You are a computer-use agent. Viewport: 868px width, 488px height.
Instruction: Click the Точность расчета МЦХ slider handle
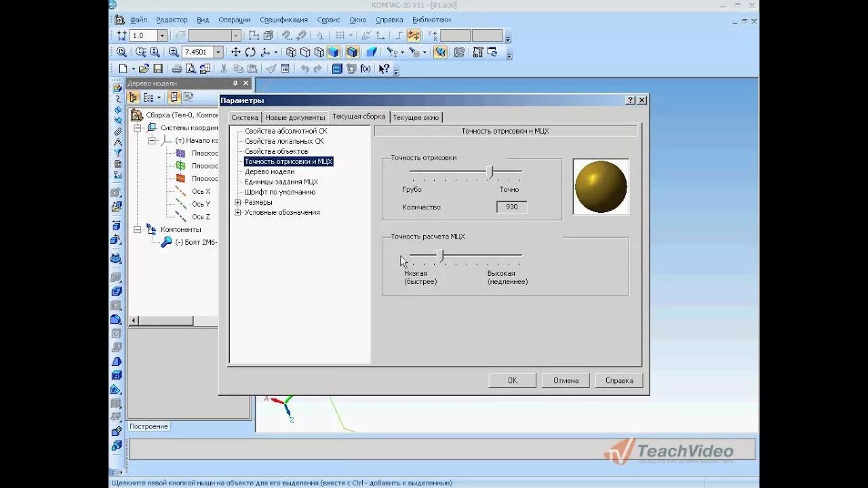[x=441, y=256]
